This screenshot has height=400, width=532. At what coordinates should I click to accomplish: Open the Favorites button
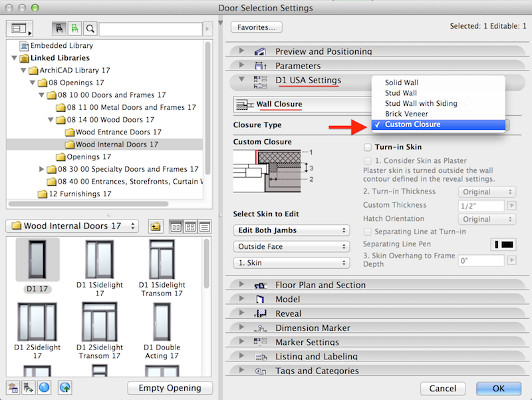click(x=257, y=27)
